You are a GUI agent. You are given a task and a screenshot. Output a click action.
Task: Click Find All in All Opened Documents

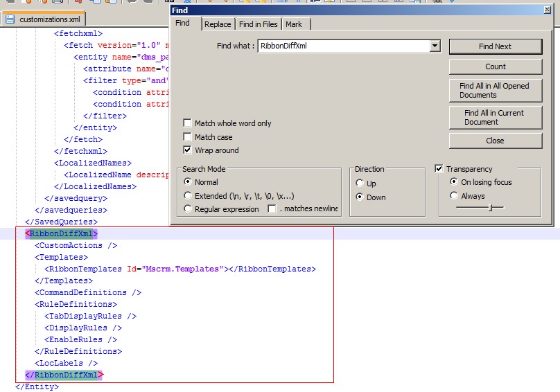pos(496,91)
